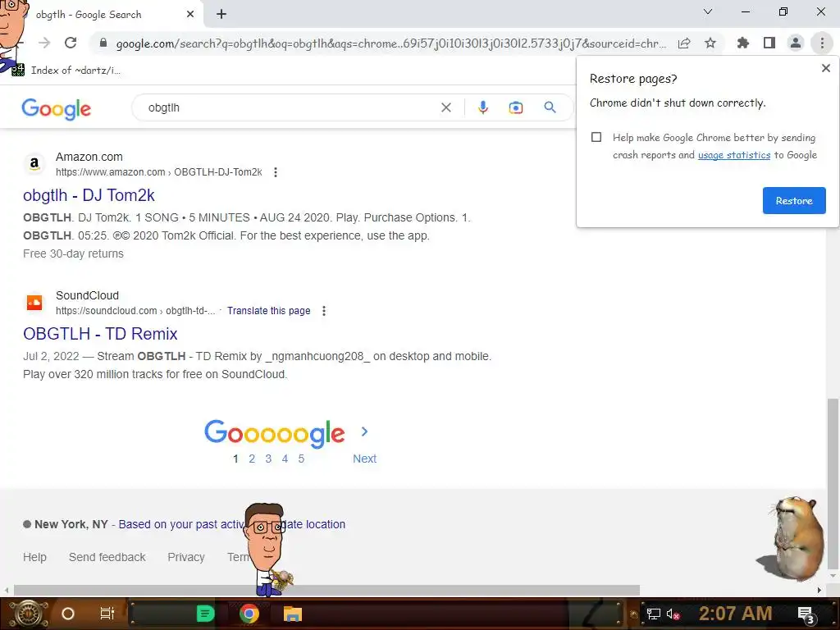The width and height of the screenshot is (840, 630).
Task: Open Chrome from the taskbar
Action: pos(249,614)
